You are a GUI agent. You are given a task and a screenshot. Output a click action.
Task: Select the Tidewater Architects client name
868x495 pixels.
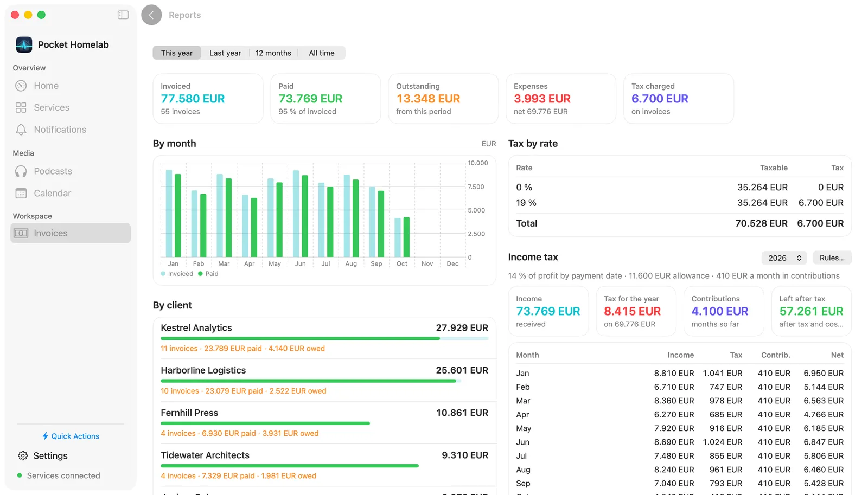pyautogui.click(x=205, y=455)
